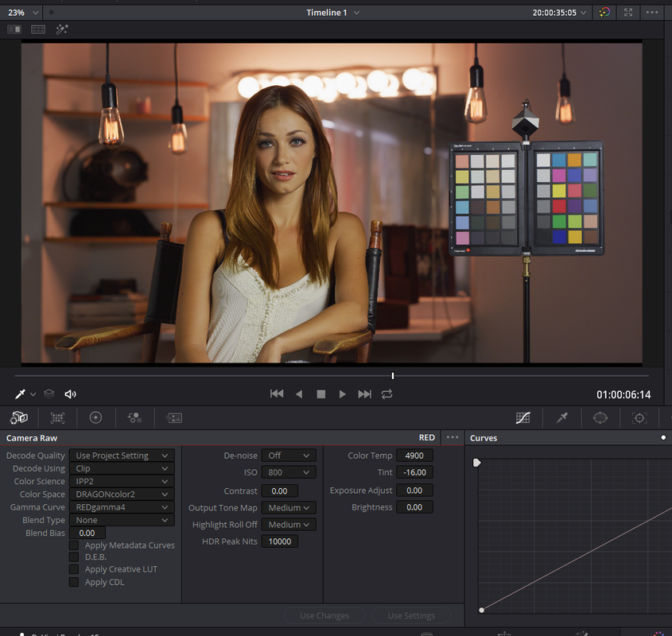Open the RGB Mixer palette icon
The image size is (672, 636).
pyautogui.click(x=134, y=417)
